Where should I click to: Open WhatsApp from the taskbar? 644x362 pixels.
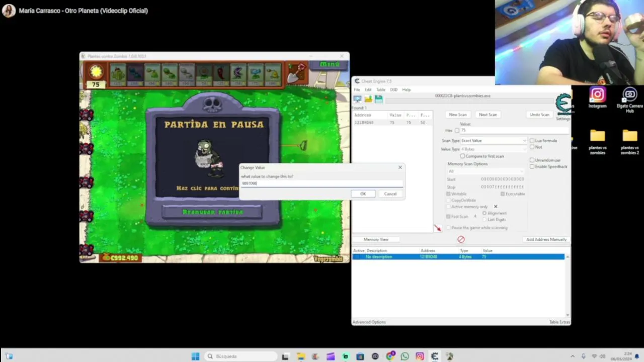[x=405, y=356]
